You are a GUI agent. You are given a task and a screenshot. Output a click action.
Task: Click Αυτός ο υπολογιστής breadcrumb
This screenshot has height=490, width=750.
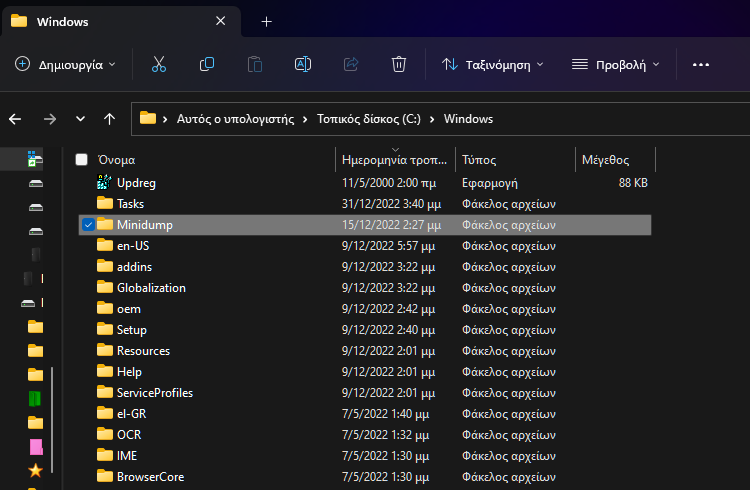pos(235,119)
